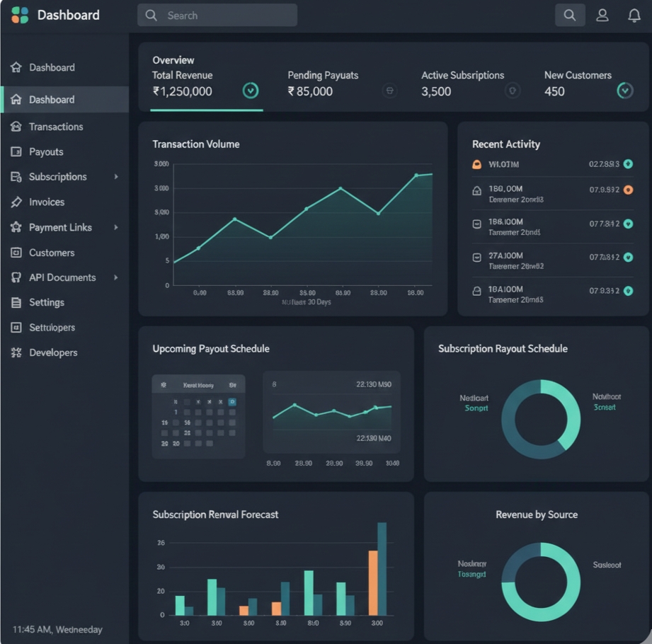Click the Dashboard logo icon
This screenshot has height=644, width=652.
point(20,15)
